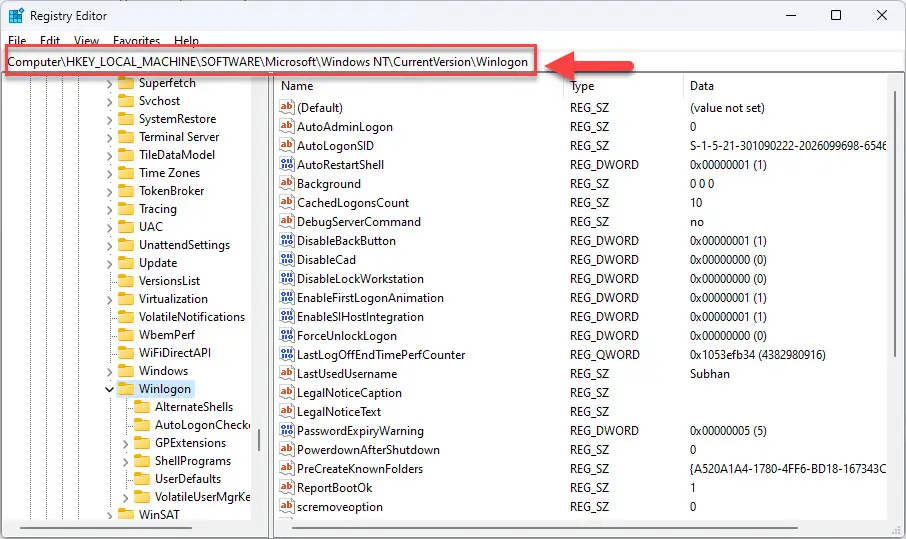Select the UserDefaults subkey
The height and width of the screenshot is (539, 906).
tap(187, 479)
